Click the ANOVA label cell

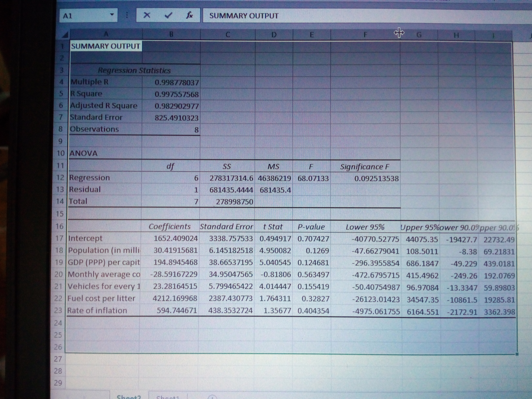(x=83, y=153)
